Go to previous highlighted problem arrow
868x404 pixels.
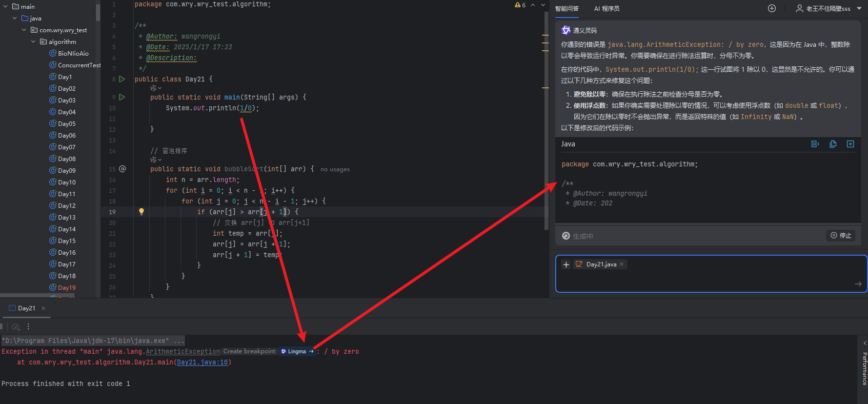point(533,5)
